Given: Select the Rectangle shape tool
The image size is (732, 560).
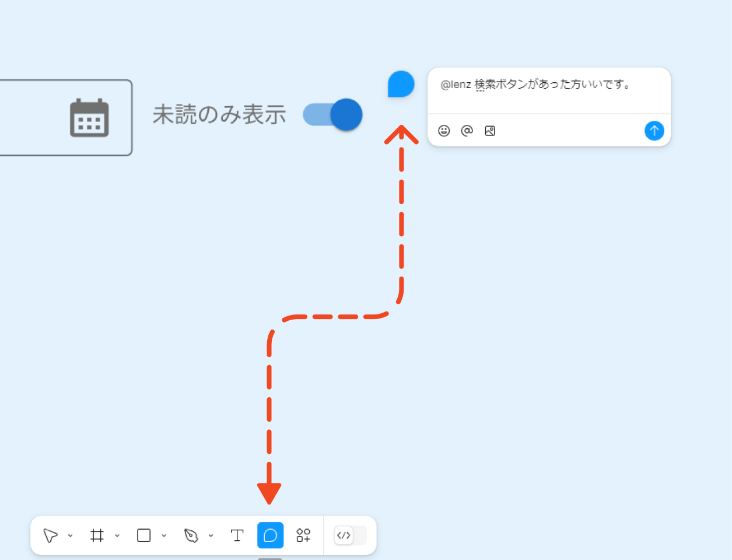Looking at the screenshot, I should tap(144, 535).
